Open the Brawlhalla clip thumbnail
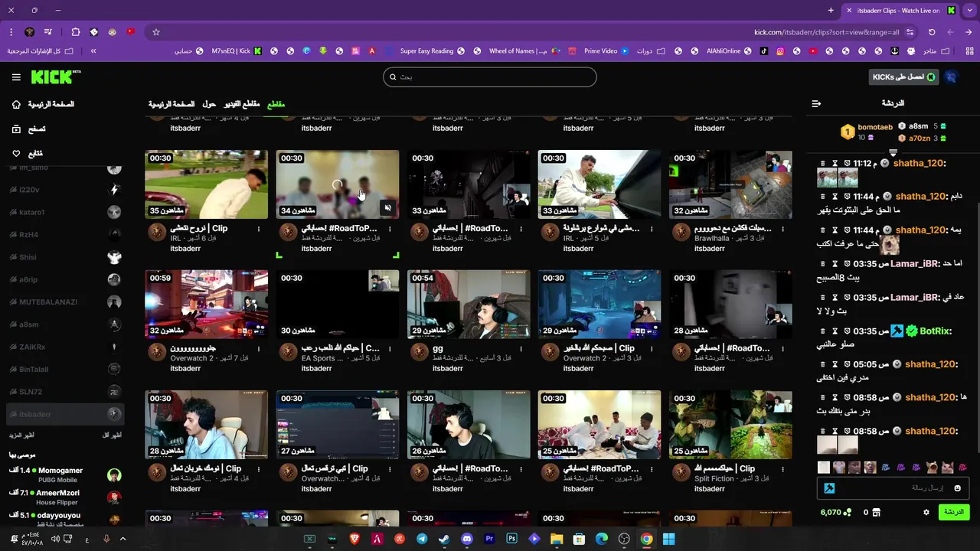980x551 pixels. point(730,184)
